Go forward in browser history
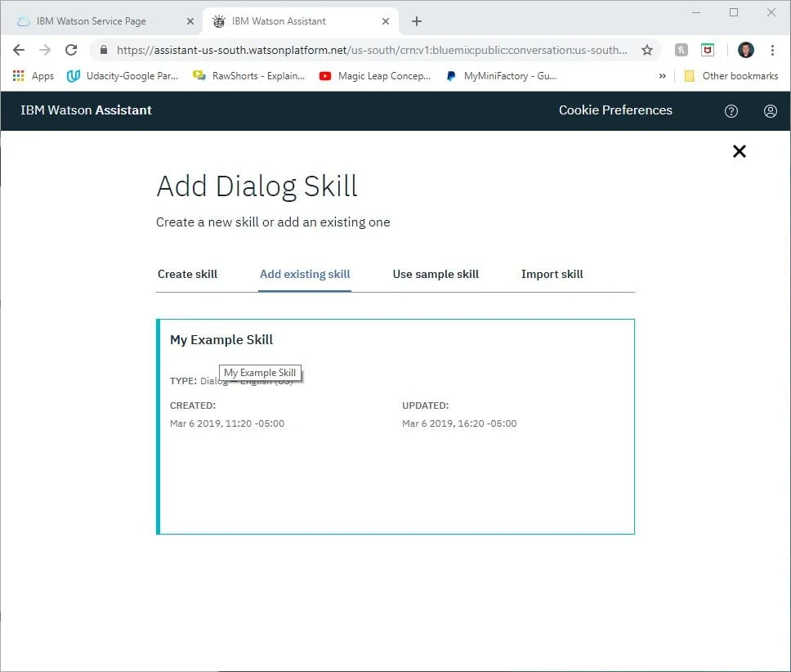The image size is (791, 672). coord(45,50)
